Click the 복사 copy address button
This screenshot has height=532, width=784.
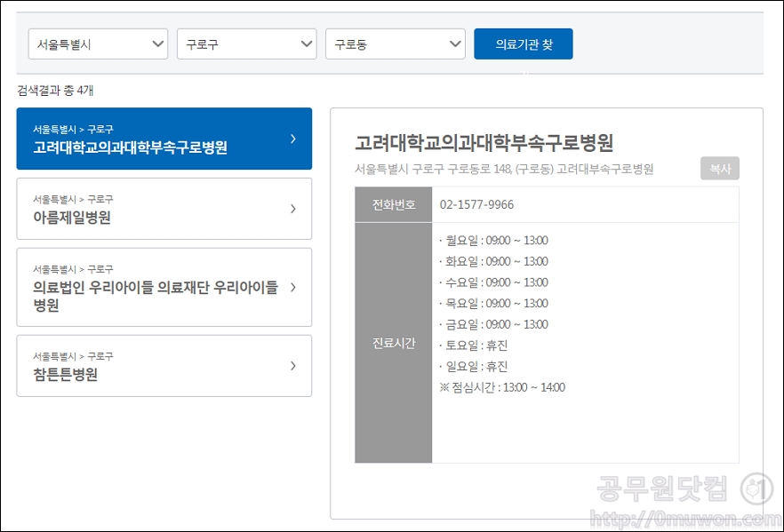tap(719, 169)
